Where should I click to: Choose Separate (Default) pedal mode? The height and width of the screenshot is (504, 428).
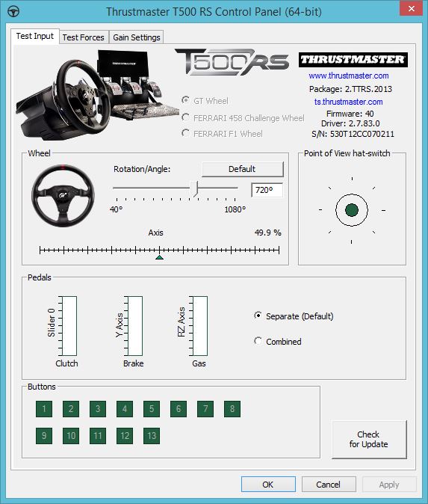(294, 316)
